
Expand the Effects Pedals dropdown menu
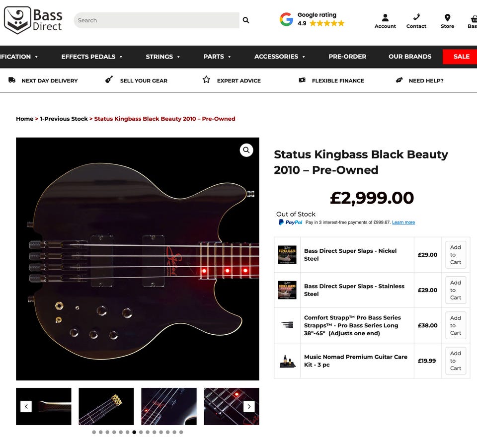(x=91, y=57)
